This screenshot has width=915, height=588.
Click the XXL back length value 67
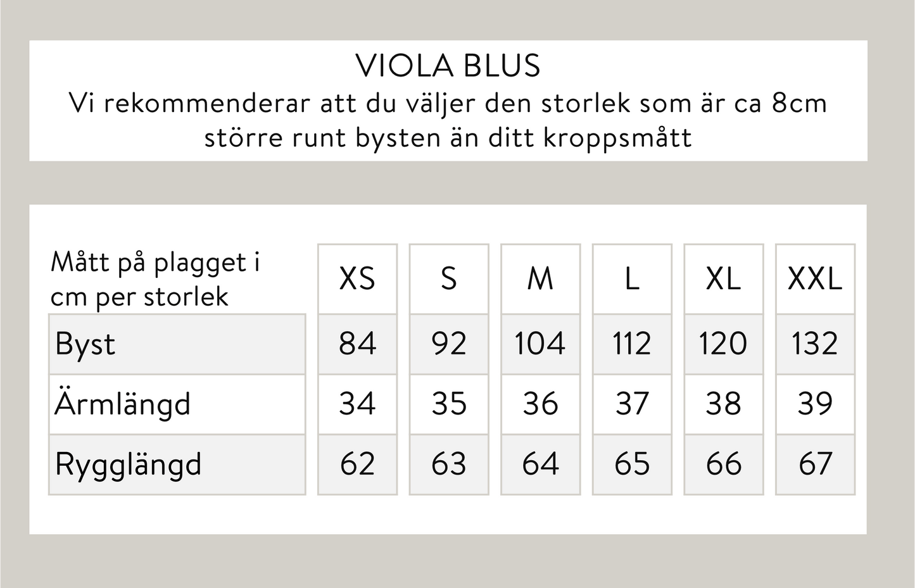click(814, 464)
